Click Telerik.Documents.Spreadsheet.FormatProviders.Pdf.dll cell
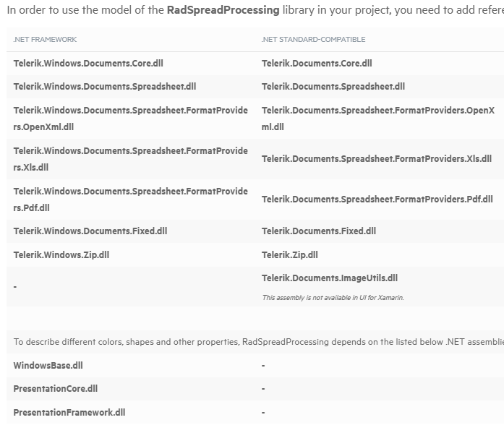504x433 pixels. point(377,200)
